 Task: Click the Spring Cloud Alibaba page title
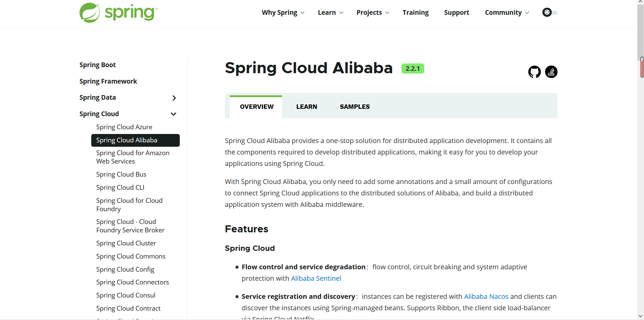click(x=309, y=68)
